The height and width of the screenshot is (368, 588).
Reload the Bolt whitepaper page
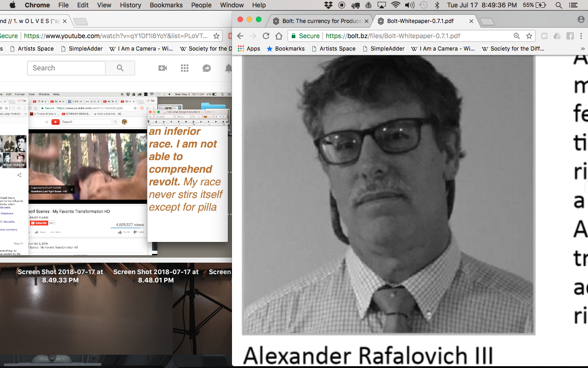pos(266,36)
